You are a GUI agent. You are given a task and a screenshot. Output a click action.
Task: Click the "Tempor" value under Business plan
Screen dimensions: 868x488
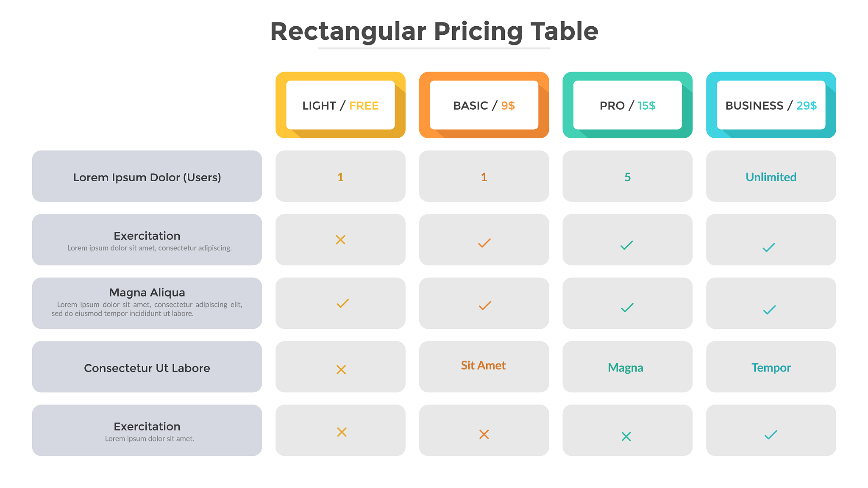(x=771, y=367)
